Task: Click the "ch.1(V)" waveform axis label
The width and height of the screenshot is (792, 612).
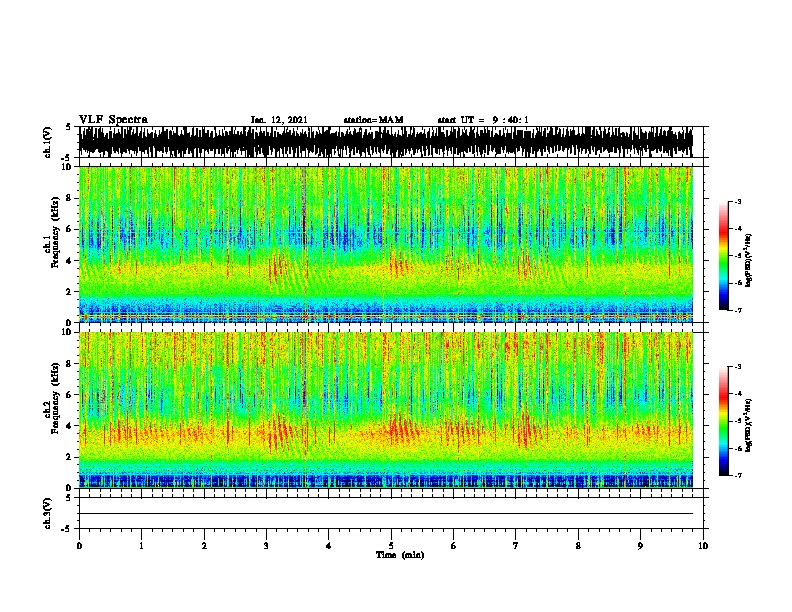Action: click(x=48, y=142)
